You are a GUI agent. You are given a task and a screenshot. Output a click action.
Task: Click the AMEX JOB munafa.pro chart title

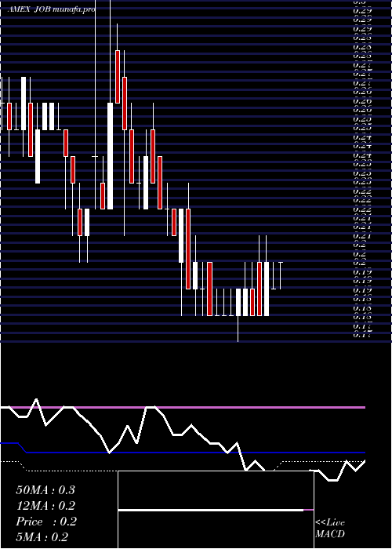tap(51, 9)
